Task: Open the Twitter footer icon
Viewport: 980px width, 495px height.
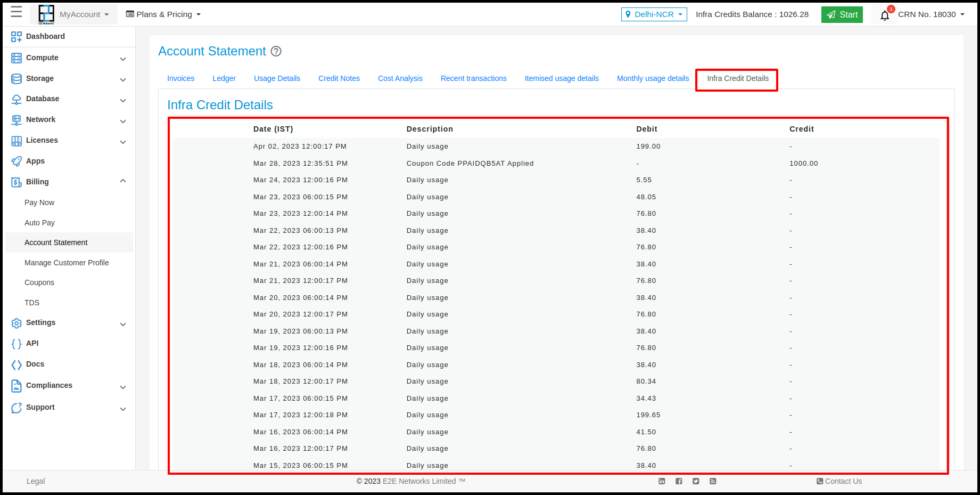Action: coord(696,481)
